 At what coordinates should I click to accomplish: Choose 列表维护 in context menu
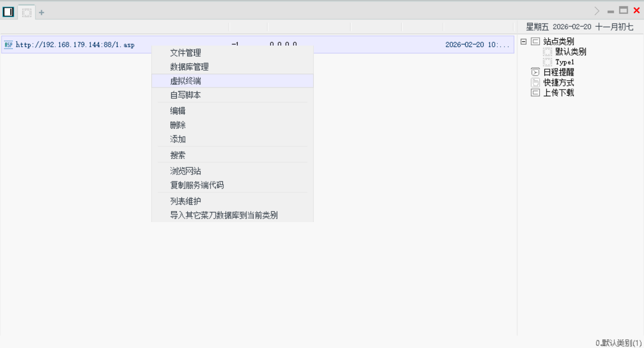point(233,201)
